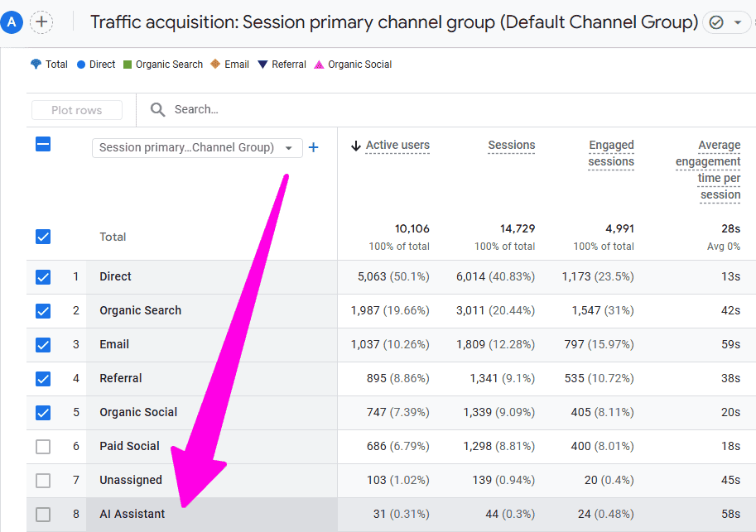Click the Organic Social pink triangle legend marker
Viewport: 756px width, 532px height.
[x=319, y=65]
